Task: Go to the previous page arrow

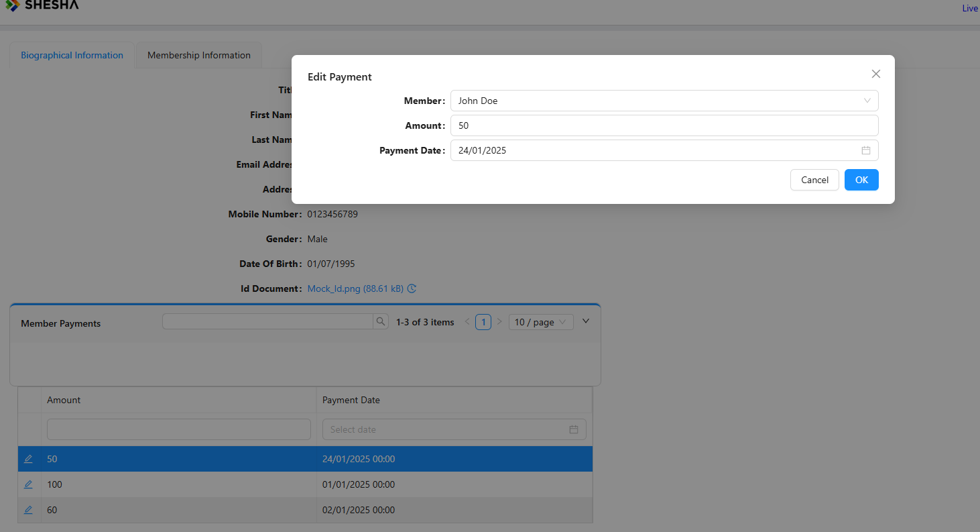Action: coord(467,322)
